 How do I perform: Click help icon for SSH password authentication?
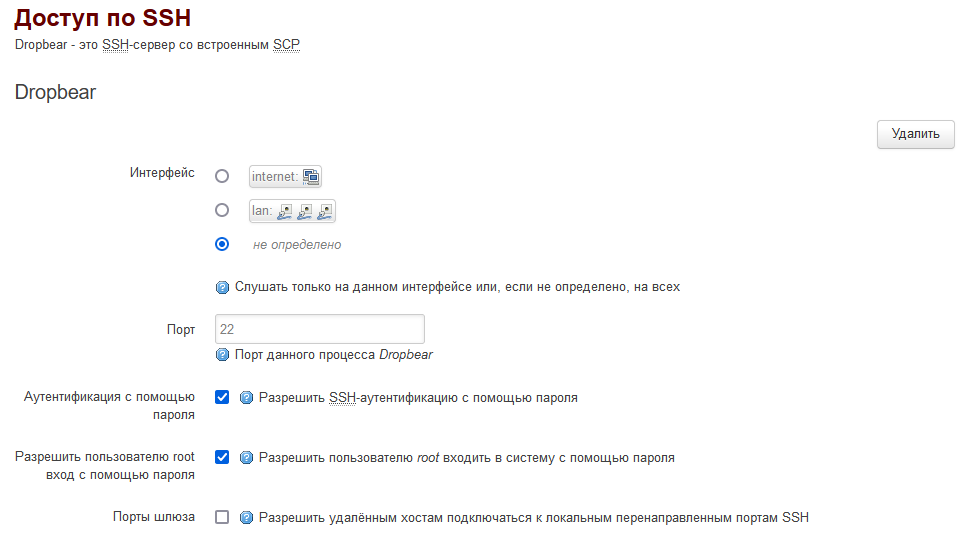(x=247, y=398)
